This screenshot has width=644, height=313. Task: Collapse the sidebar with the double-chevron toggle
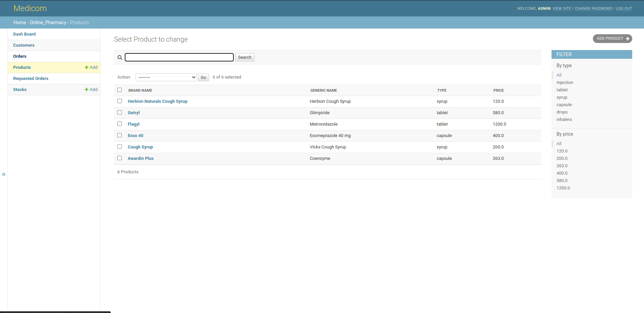(x=4, y=174)
